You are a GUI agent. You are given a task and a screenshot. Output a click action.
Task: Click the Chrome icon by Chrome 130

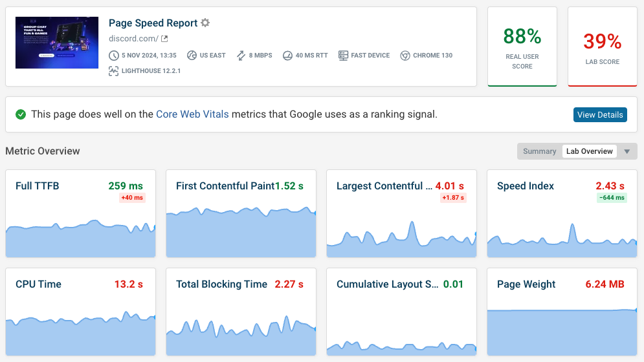point(405,56)
